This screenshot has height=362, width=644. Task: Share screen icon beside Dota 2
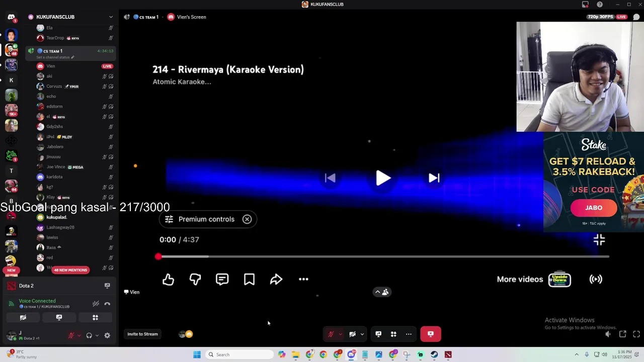[107, 286]
